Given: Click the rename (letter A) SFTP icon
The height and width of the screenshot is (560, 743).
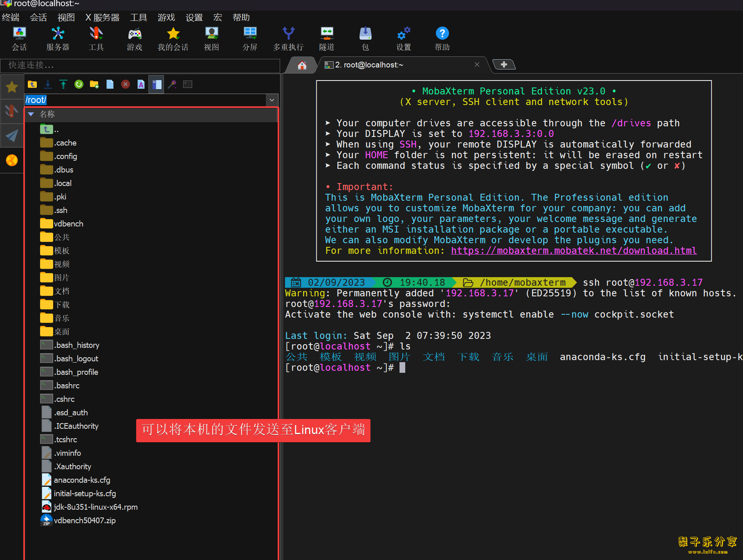Looking at the screenshot, I should click(x=141, y=84).
